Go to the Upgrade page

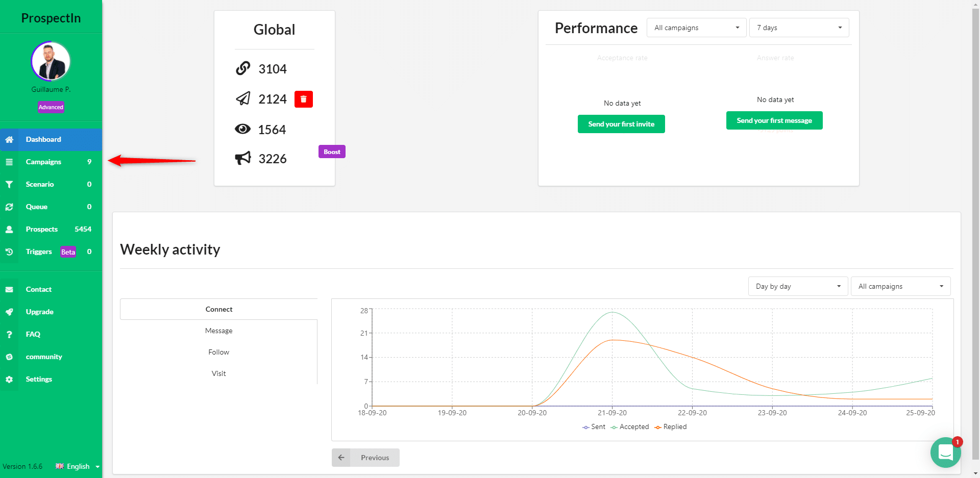[x=51, y=312]
